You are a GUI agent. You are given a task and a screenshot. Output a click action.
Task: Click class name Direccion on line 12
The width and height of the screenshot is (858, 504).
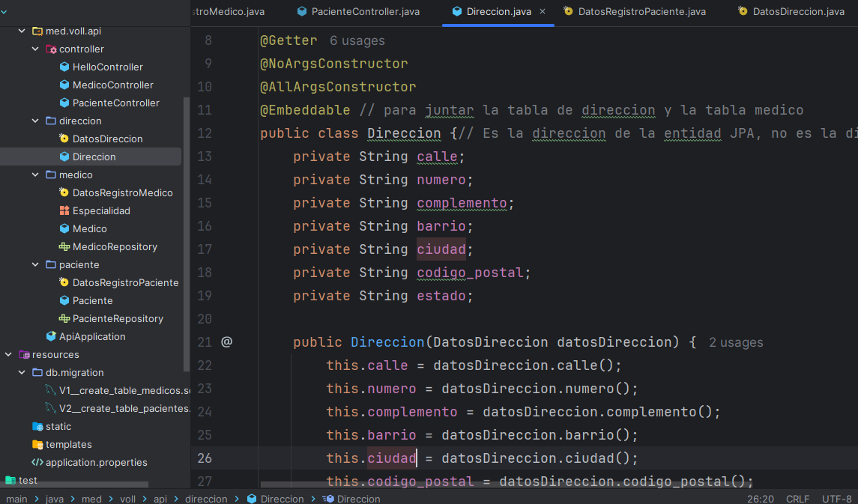404,133
